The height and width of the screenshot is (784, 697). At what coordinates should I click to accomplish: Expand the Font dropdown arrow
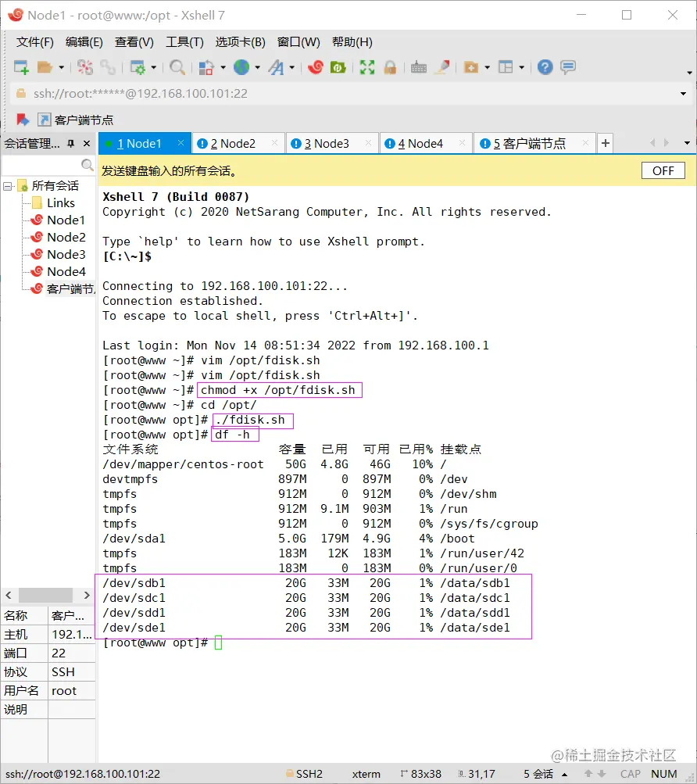point(292,67)
